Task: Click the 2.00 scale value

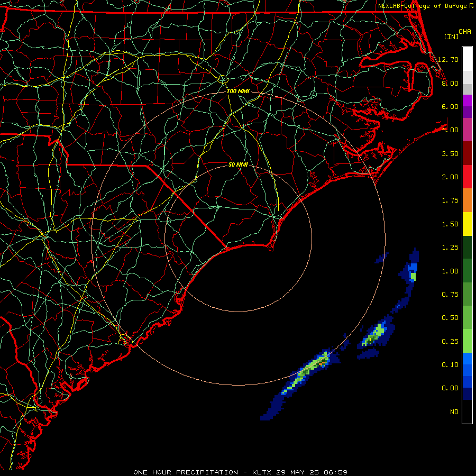Action: [450, 177]
